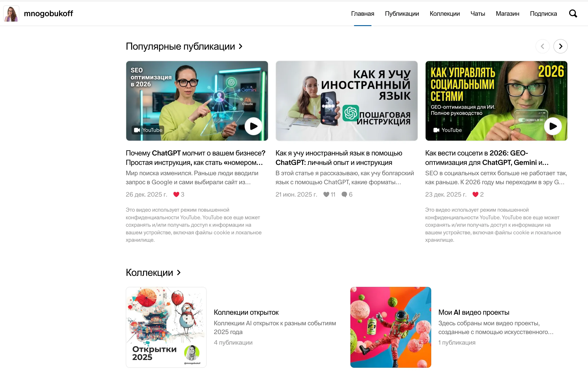
Task: Open the Открытки 2025 collection cover
Action: (166, 327)
